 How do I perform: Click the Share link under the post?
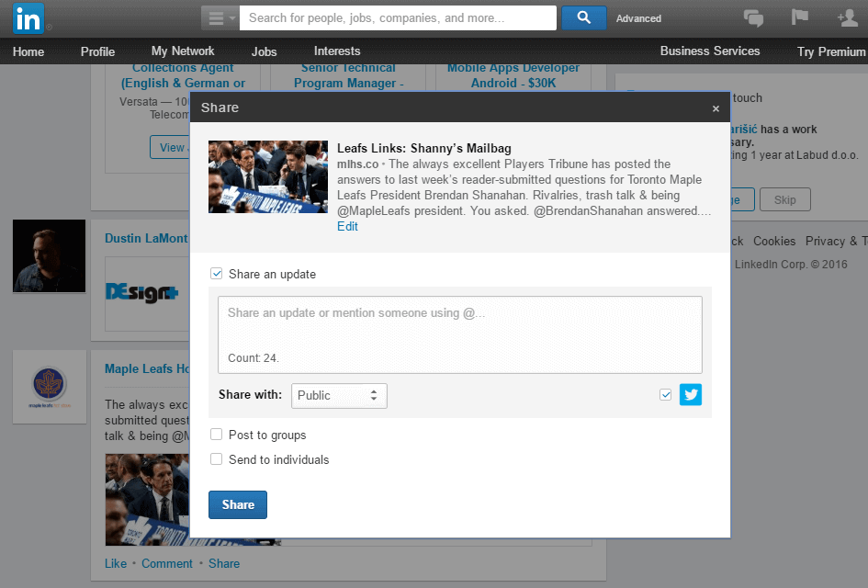coord(224,563)
